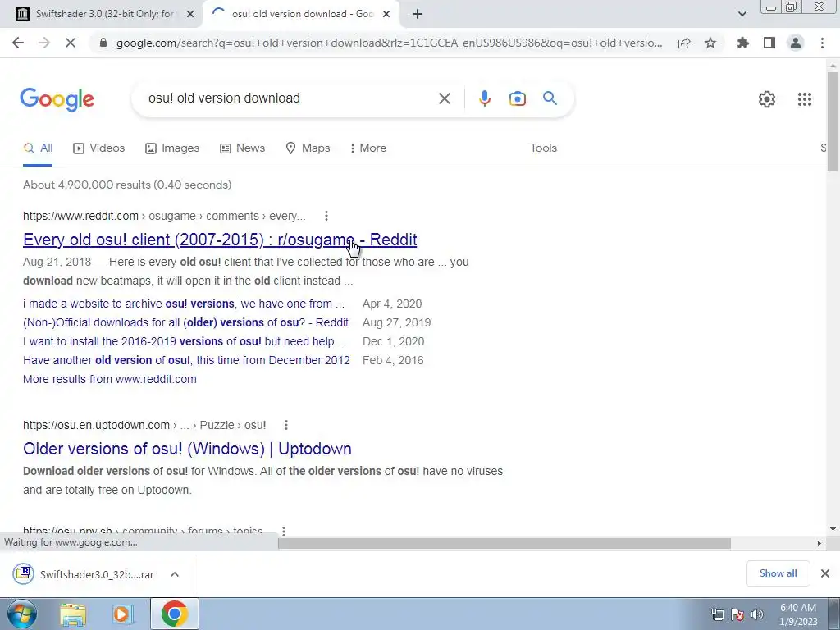Search by image with the camera icon
The height and width of the screenshot is (630, 840).
[x=517, y=98]
